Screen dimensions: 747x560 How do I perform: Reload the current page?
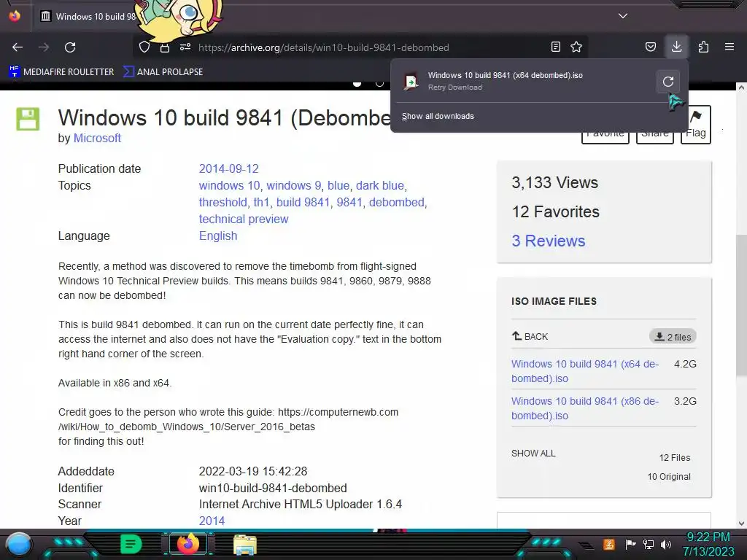point(70,47)
